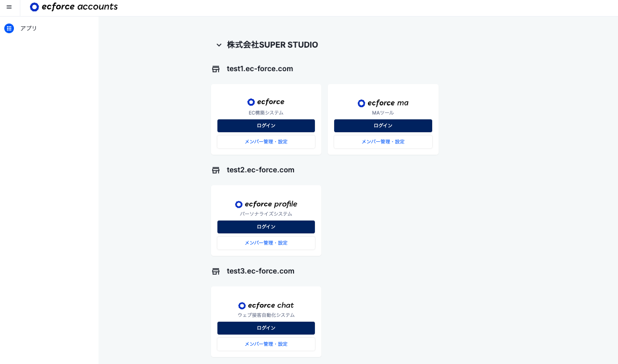
Task: Select the アプリ menu item
Action: [x=28, y=28]
